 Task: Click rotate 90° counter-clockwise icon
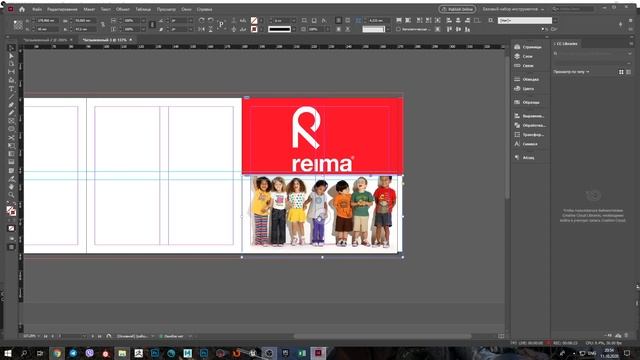tap(211, 20)
